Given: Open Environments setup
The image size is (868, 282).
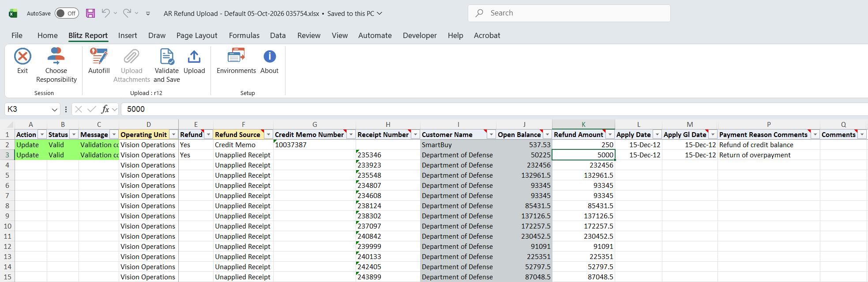Looking at the screenshot, I should [236, 61].
